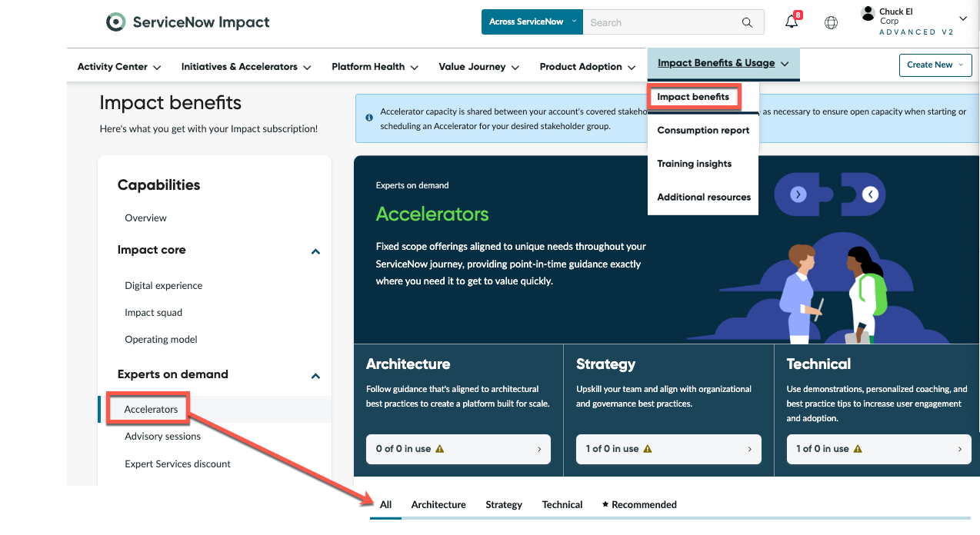Click the Technical card heading
Image resolution: width=980 pixels, height=535 pixels.
pos(818,364)
